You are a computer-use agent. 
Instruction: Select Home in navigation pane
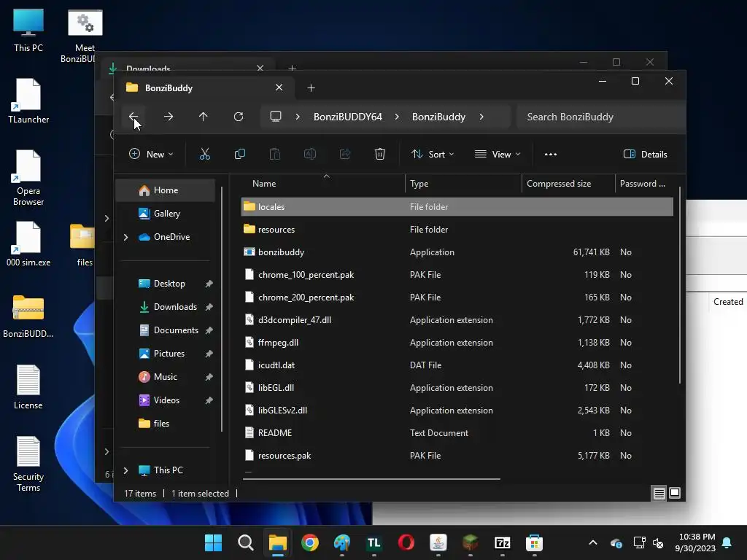click(166, 190)
